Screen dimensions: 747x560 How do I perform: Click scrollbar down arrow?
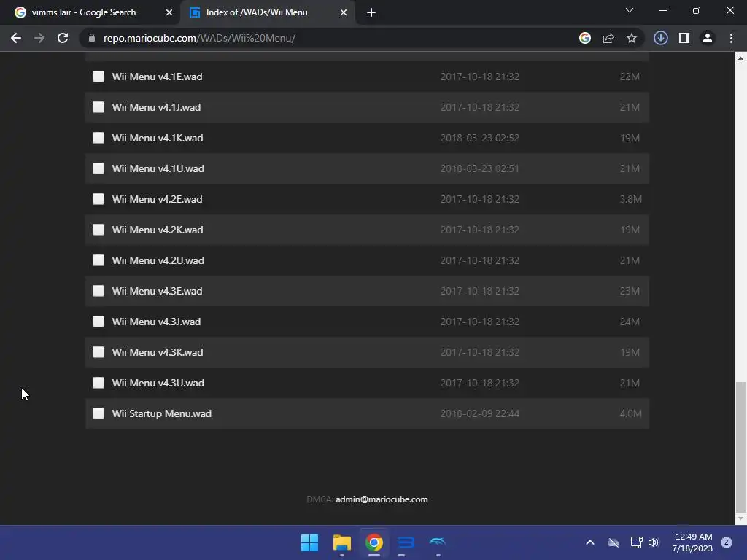tap(740, 518)
